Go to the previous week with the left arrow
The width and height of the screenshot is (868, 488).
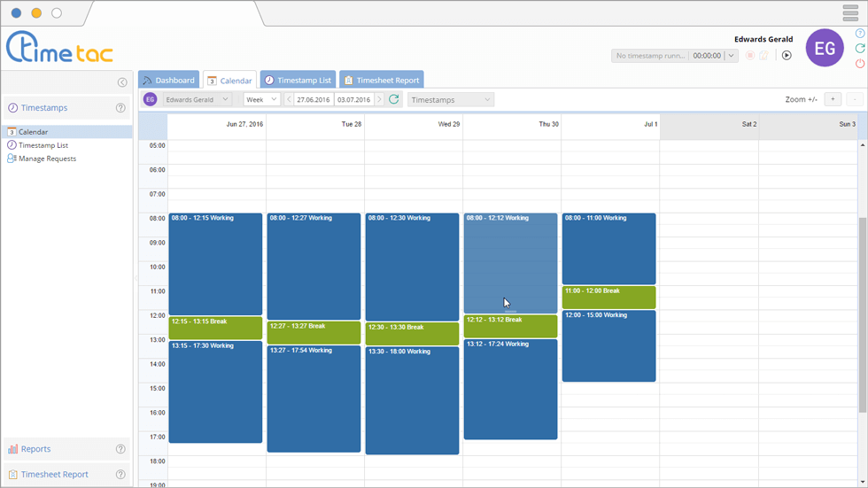click(x=289, y=100)
